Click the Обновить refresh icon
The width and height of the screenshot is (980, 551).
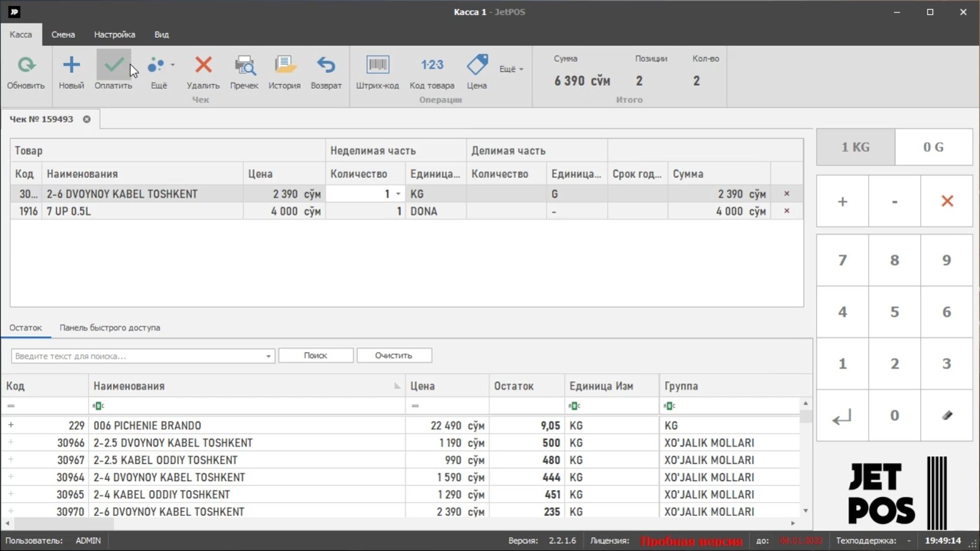click(26, 65)
